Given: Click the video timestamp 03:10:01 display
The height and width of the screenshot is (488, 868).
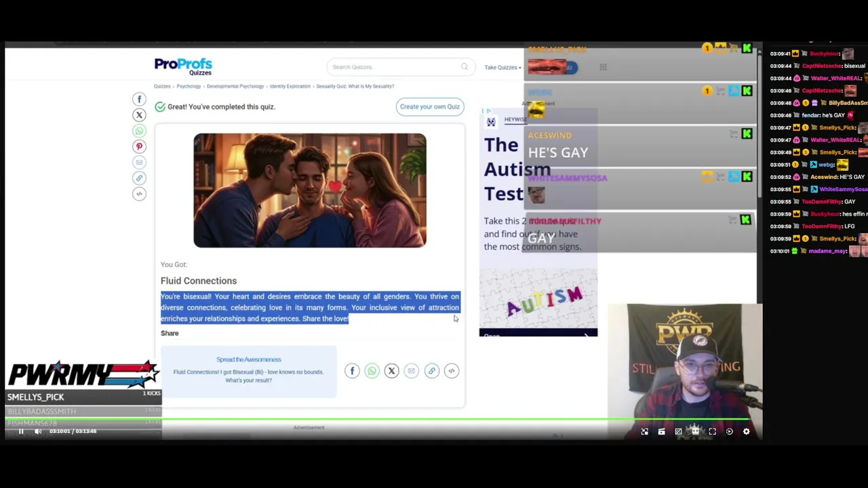Looking at the screenshot, I should tap(60, 431).
